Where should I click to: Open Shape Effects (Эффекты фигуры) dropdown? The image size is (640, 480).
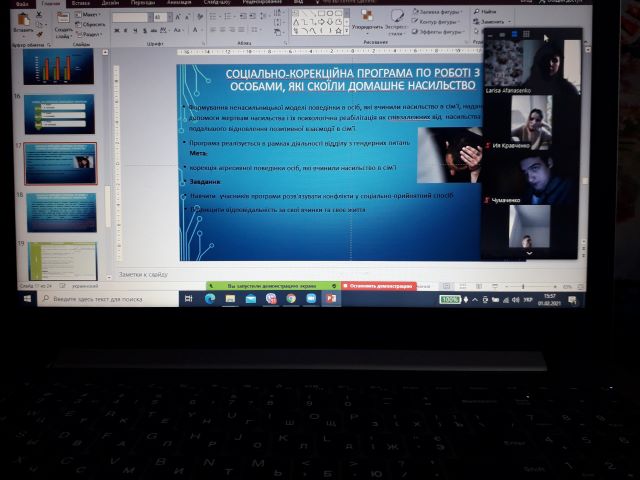click(x=438, y=31)
